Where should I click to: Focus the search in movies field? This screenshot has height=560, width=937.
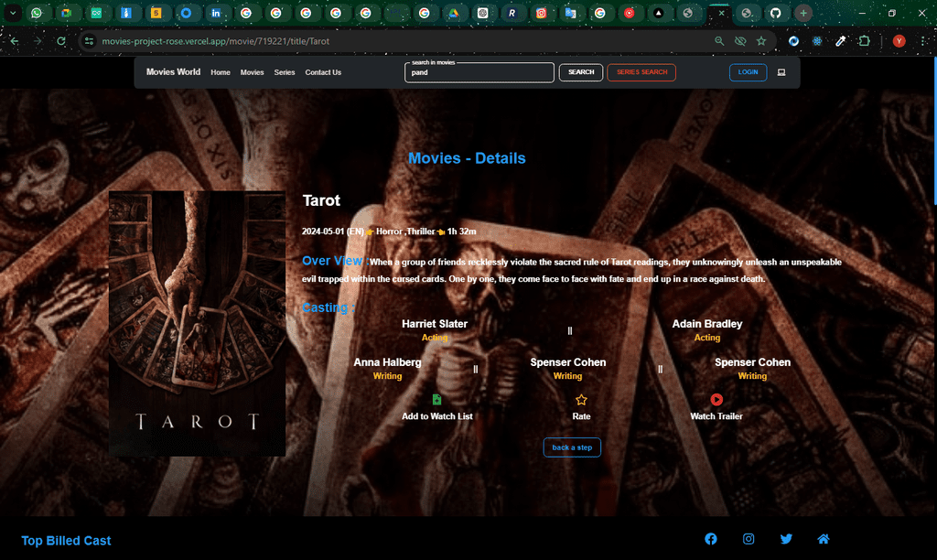click(479, 72)
